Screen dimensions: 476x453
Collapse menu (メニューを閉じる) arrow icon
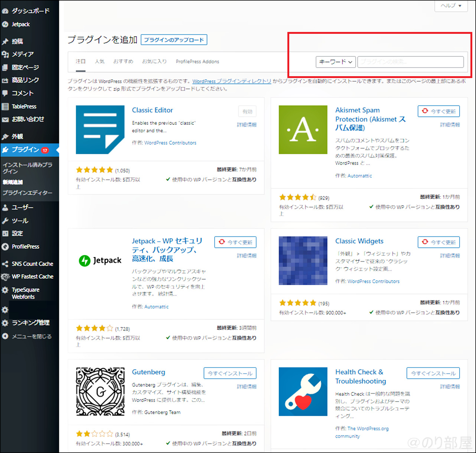(5, 336)
